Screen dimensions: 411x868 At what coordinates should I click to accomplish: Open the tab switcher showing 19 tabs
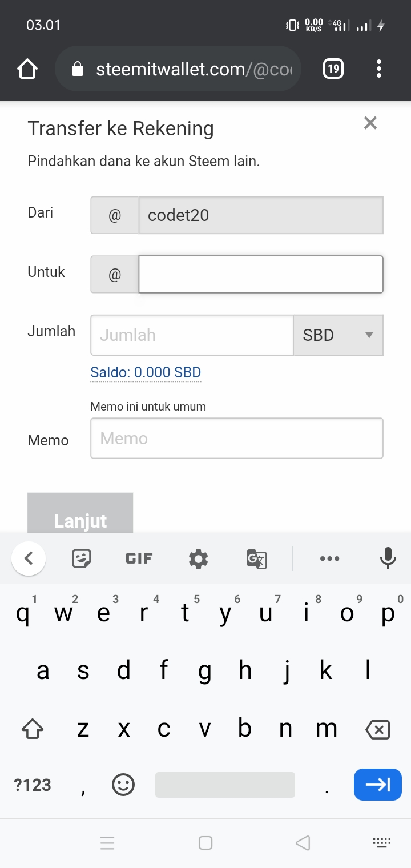(333, 69)
